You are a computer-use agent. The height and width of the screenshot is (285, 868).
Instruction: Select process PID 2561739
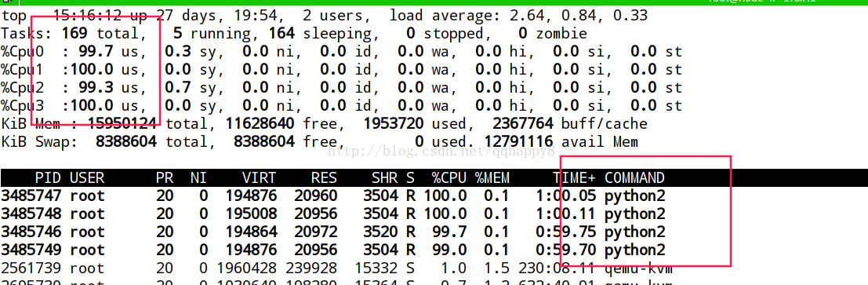tap(31, 269)
